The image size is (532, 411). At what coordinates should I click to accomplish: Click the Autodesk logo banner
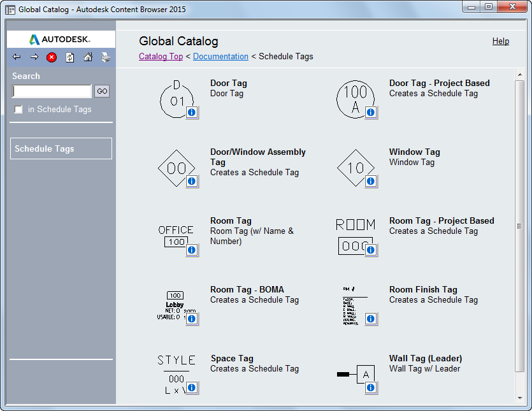point(61,39)
